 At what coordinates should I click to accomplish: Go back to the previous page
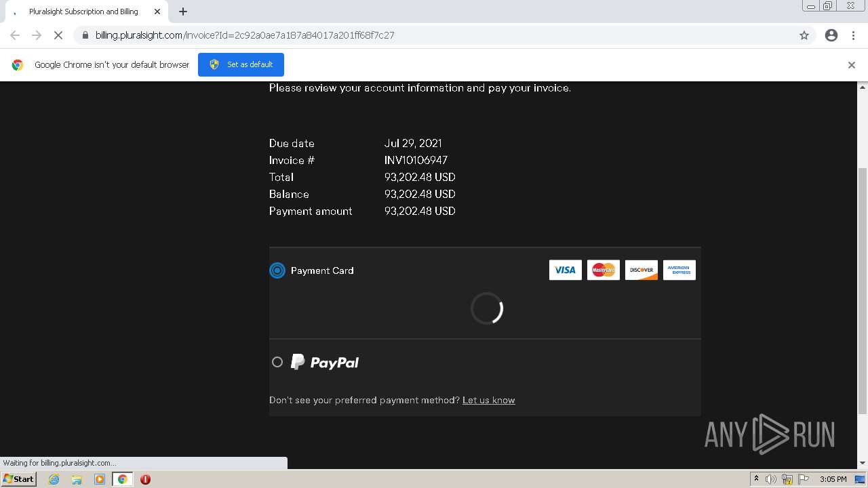[15, 35]
